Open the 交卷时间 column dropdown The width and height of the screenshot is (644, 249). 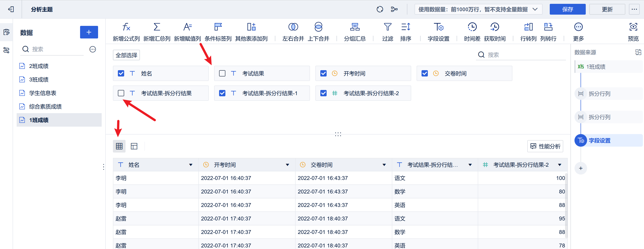click(x=384, y=165)
